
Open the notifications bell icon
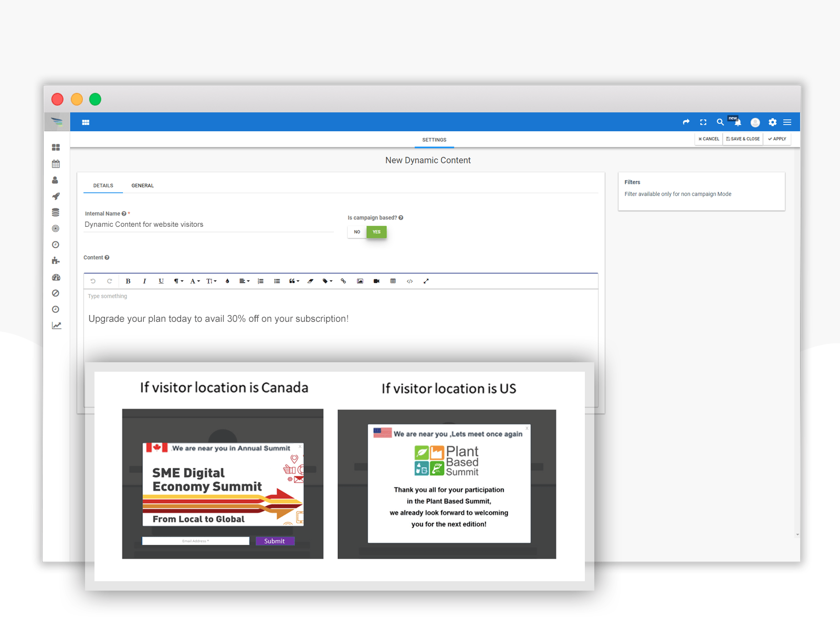coord(738,123)
